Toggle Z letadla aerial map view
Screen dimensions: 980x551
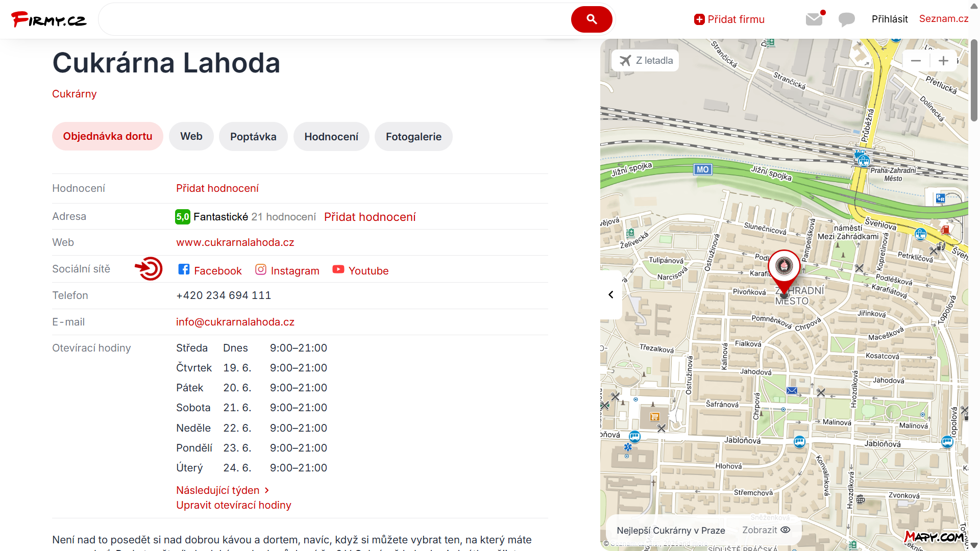click(646, 61)
